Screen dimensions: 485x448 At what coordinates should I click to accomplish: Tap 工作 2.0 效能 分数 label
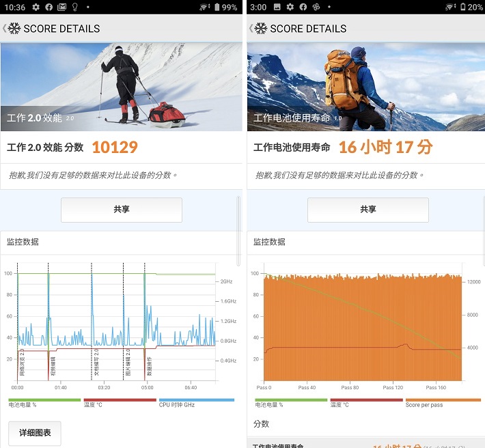(x=45, y=147)
